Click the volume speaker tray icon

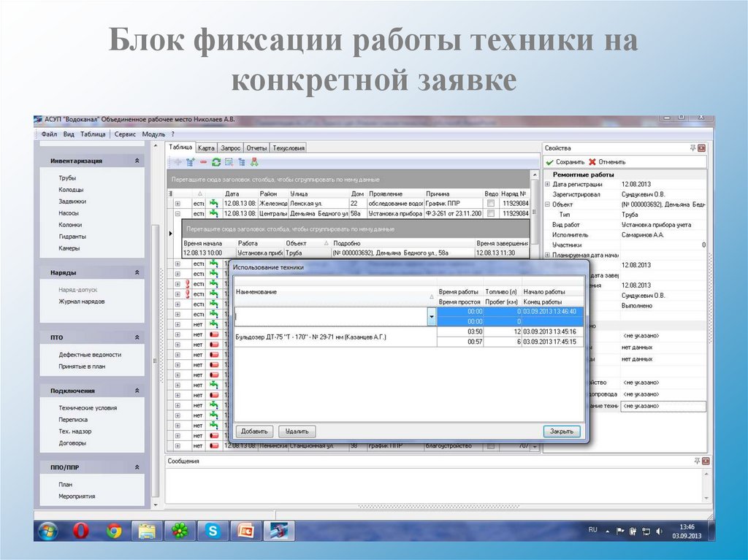tap(659, 531)
